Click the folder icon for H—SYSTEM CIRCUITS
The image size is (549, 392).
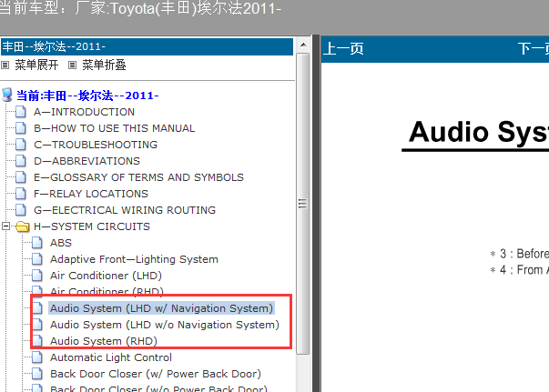(x=22, y=226)
